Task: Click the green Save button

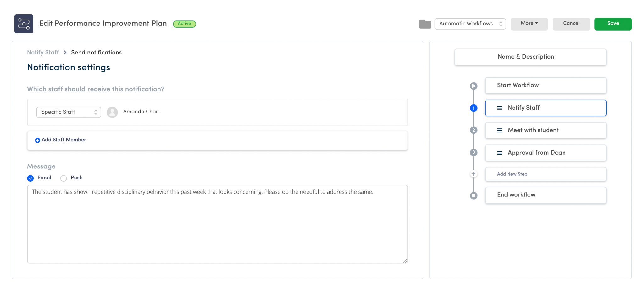Action: [613, 24]
